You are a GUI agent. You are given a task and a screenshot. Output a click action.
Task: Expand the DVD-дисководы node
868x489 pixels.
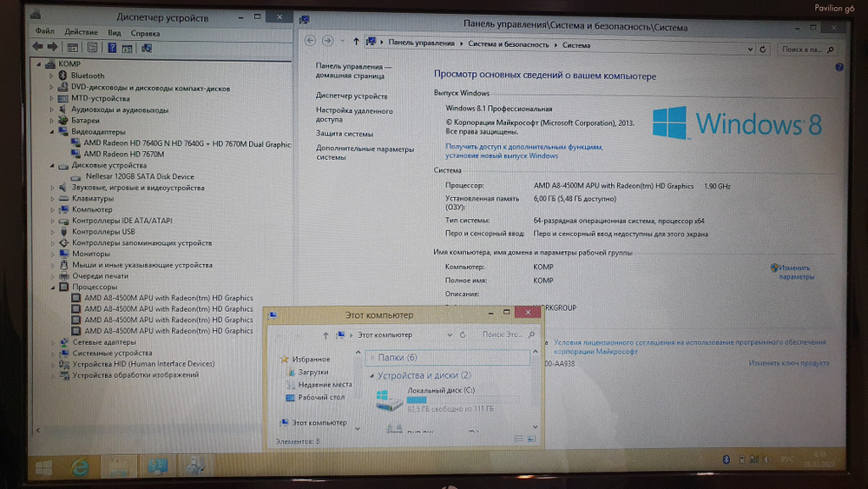(51, 88)
